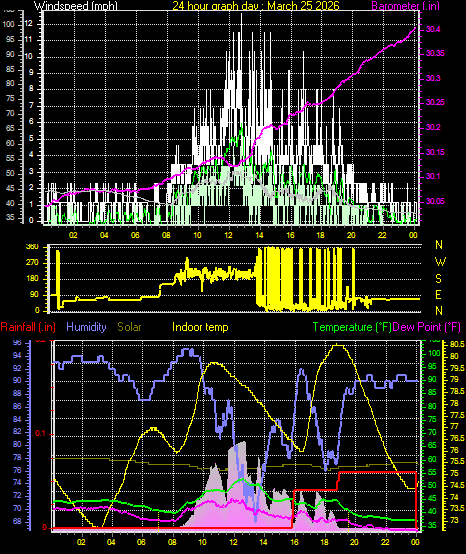Click the 08 hour marker on wind graph
The width and height of the screenshot is (466, 554).
[x=166, y=235]
